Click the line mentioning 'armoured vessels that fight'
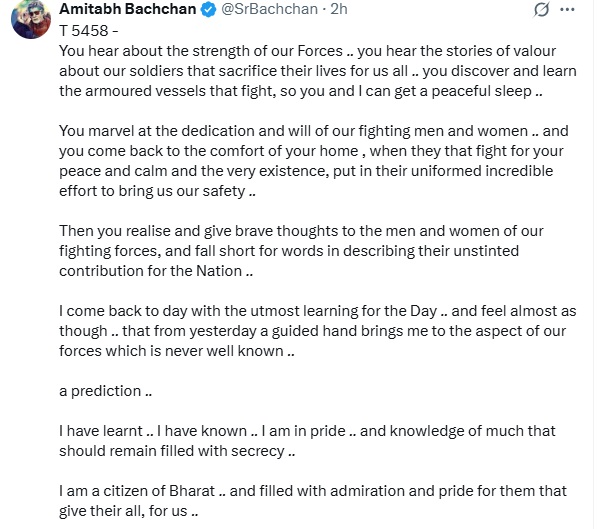614x529 pixels. (301, 91)
